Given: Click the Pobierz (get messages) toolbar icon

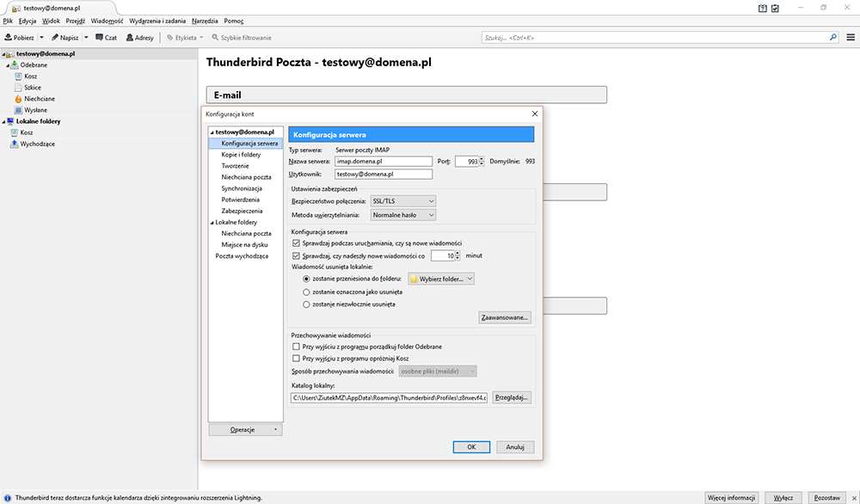Looking at the screenshot, I should (x=9, y=37).
